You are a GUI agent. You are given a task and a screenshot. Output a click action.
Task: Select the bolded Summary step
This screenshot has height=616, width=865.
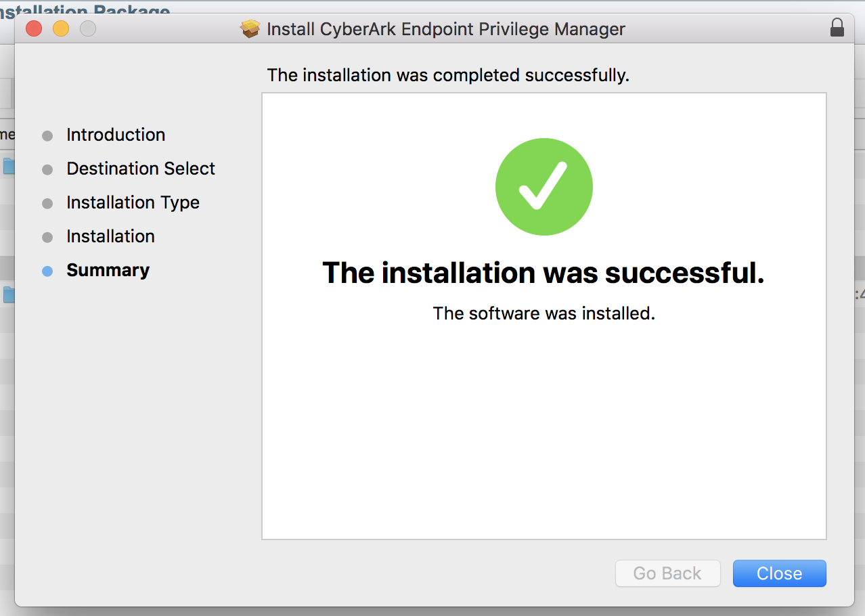coord(108,270)
